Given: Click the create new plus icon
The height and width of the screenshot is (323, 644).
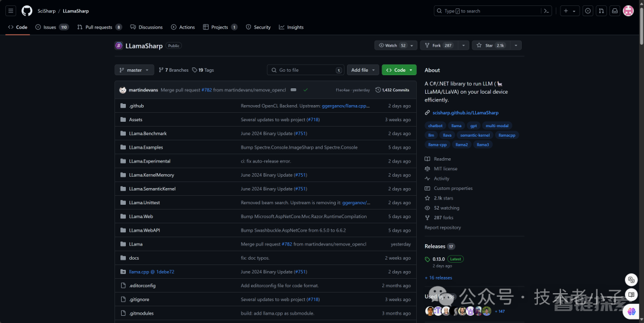Looking at the screenshot, I should pyautogui.click(x=565, y=11).
